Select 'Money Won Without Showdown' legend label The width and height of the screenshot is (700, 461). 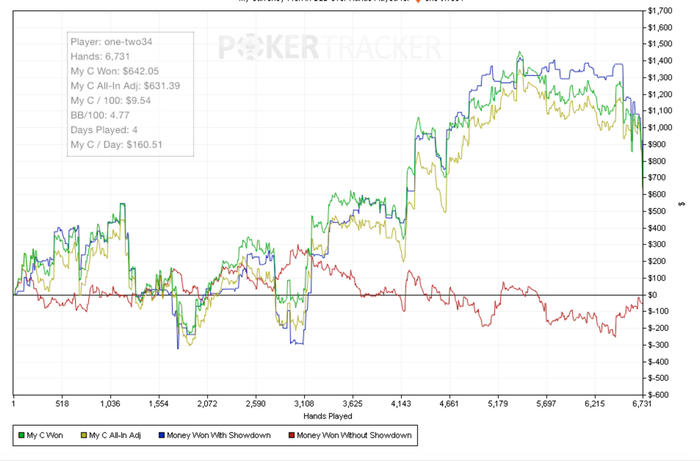tap(354, 435)
